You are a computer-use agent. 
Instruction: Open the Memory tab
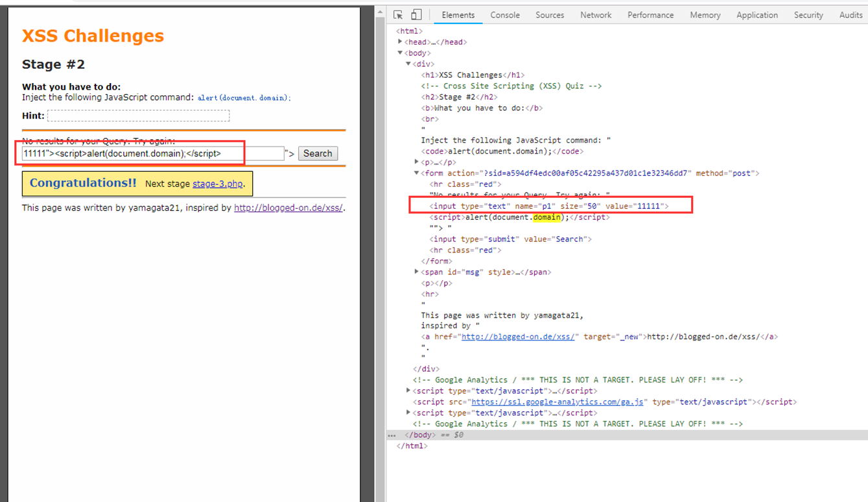click(705, 15)
